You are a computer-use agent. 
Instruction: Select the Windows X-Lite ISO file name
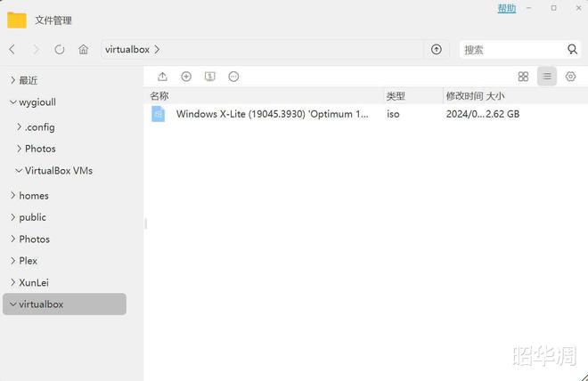point(273,114)
